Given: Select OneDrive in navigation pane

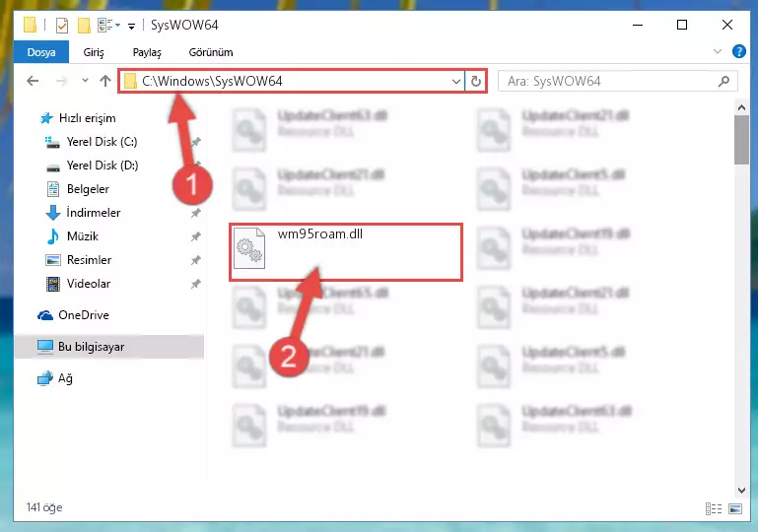Looking at the screenshot, I should [83, 315].
